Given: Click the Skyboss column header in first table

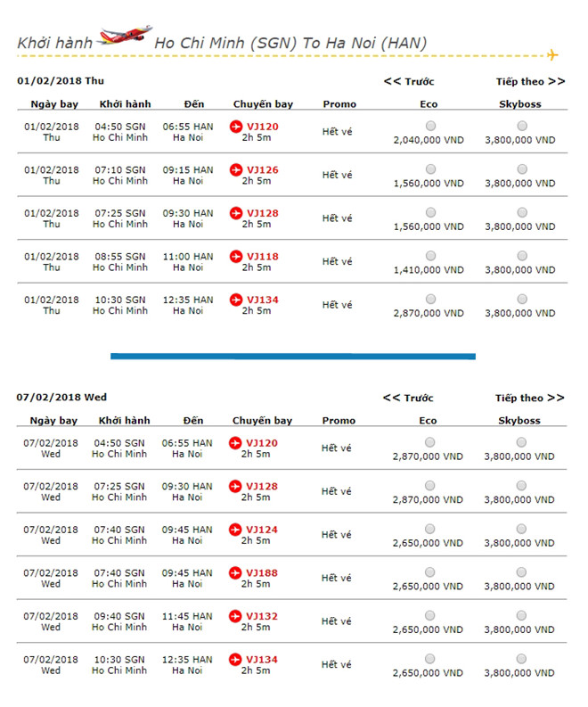Looking at the screenshot, I should tap(520, 104).
